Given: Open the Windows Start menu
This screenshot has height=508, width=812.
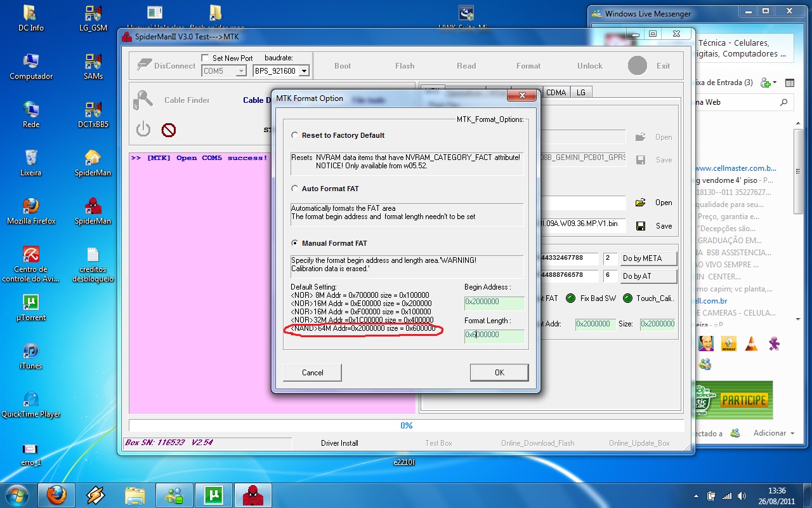Looking at the screenshot, I should click(x=17, y=495).
